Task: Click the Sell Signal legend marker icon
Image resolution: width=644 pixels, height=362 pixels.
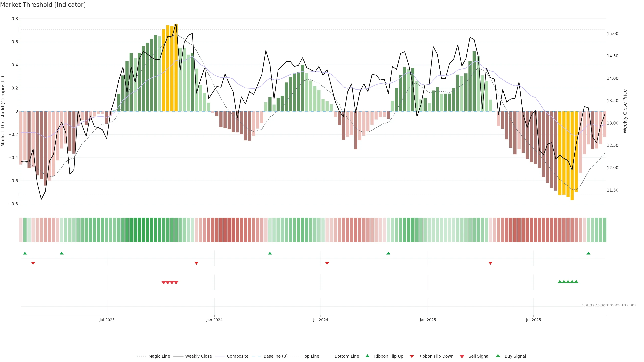Action: click(462, 356)
